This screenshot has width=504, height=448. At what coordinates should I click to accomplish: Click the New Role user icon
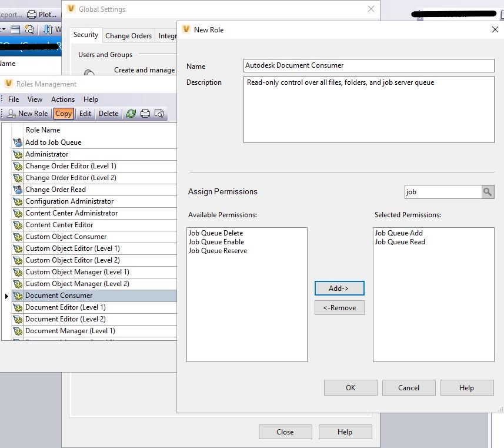pos(11,113)
